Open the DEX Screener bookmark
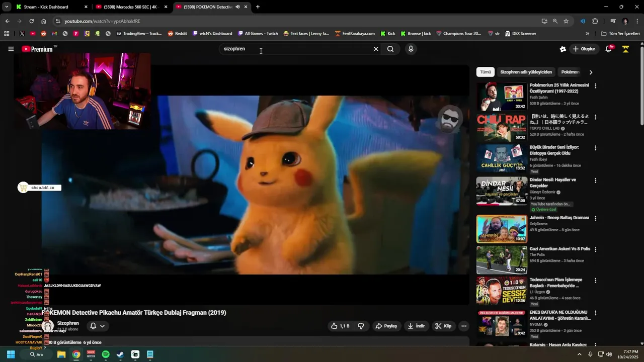644x362 pixels. coord(521,34)
